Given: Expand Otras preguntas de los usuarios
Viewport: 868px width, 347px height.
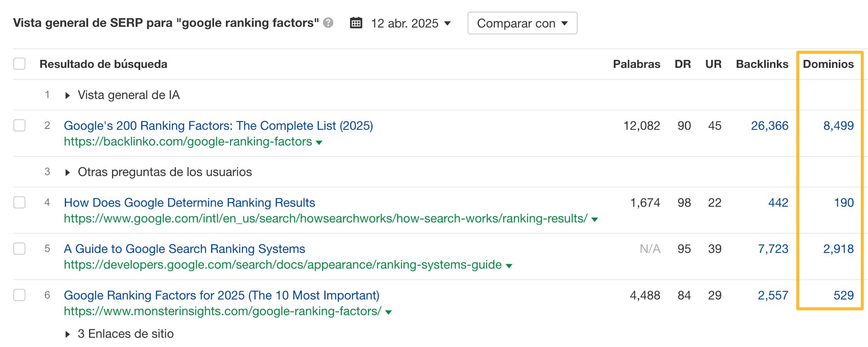Looking at the screenshot, I should pyautogui.click(x=68, y=172).
